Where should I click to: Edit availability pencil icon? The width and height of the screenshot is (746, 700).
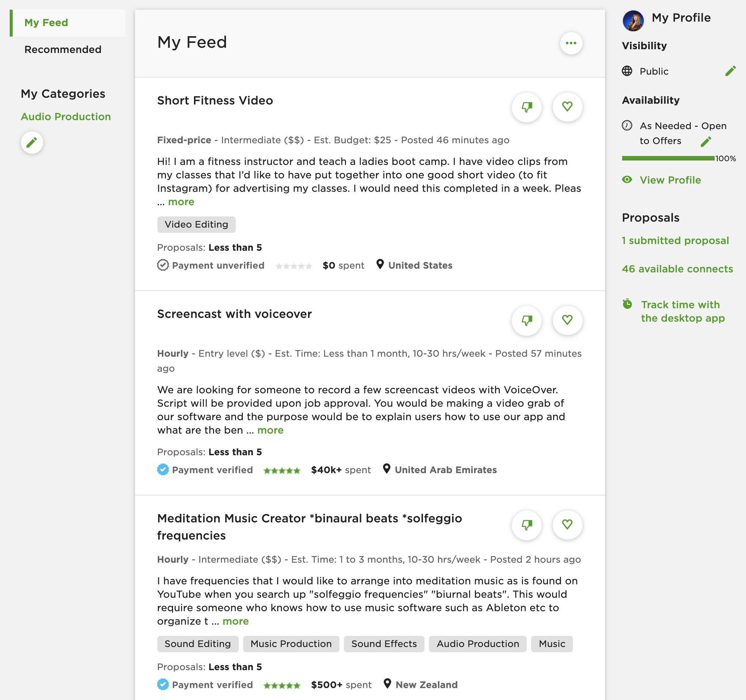[x=705, y=141]
